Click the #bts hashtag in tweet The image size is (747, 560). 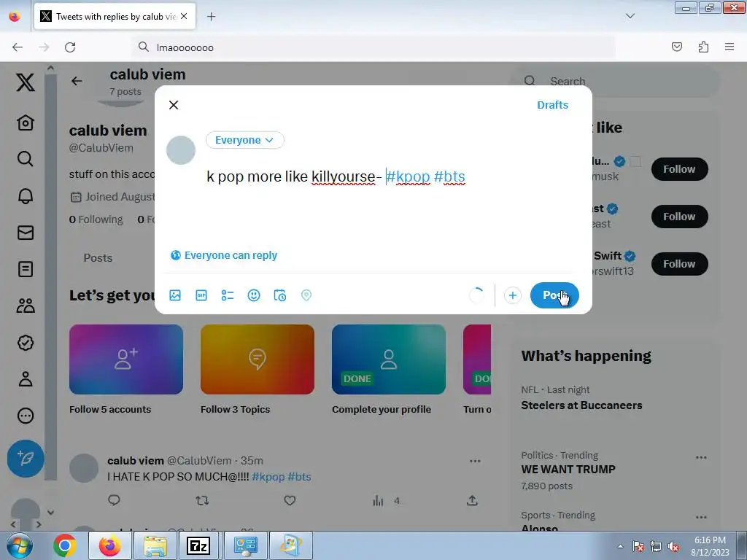[299, 477]
